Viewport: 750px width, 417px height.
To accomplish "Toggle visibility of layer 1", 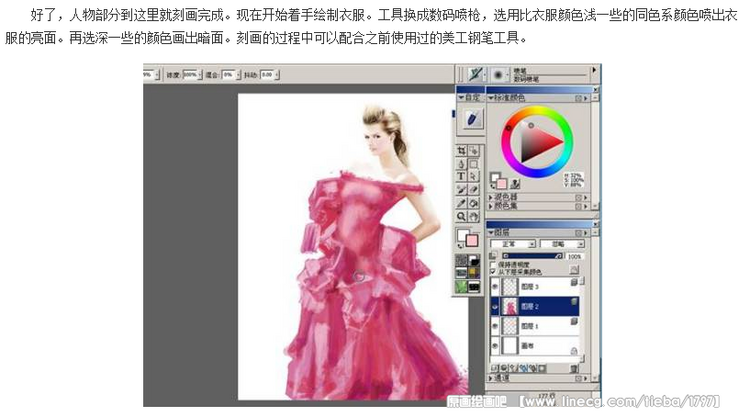I will pos(495,326).
